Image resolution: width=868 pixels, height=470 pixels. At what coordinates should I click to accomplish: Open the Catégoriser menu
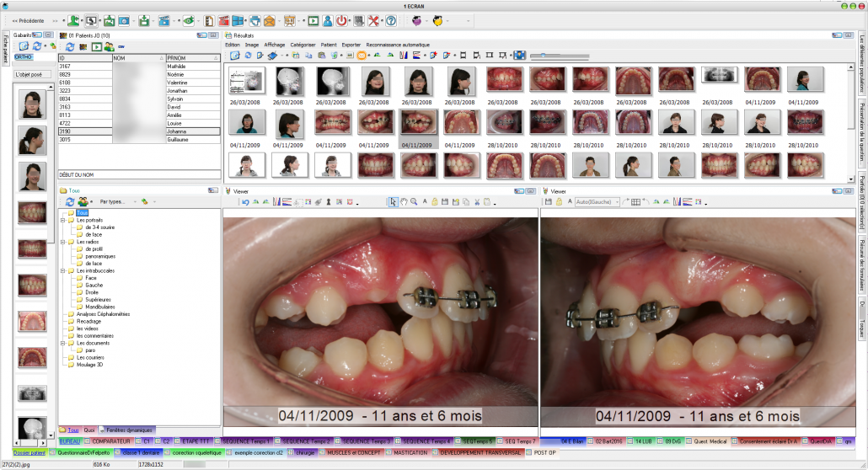point(302,45)
